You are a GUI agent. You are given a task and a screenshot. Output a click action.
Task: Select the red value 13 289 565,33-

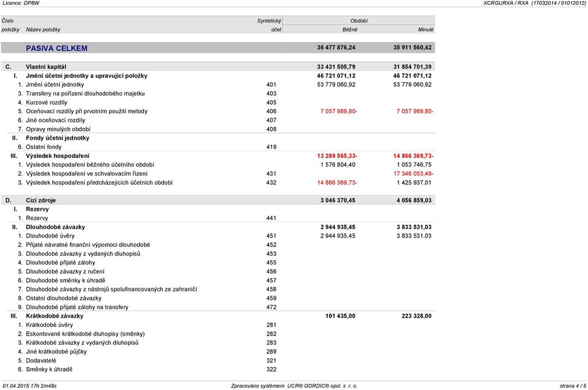[337, 156]
